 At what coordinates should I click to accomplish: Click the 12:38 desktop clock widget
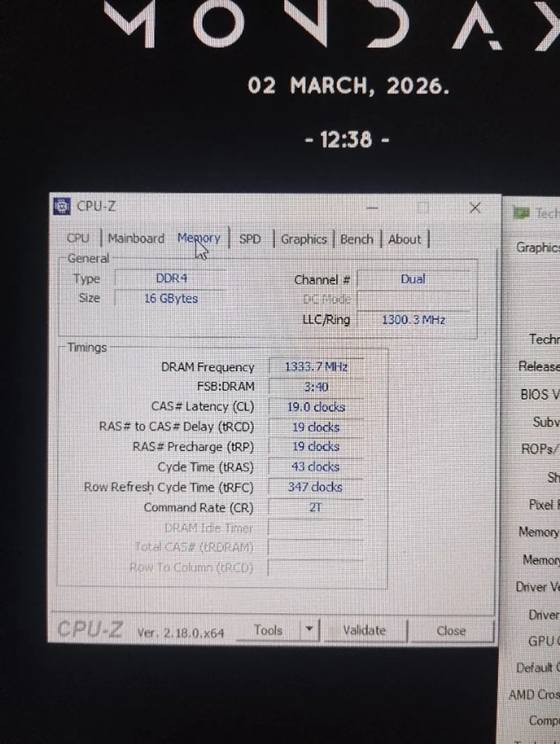tap(347, 139)
